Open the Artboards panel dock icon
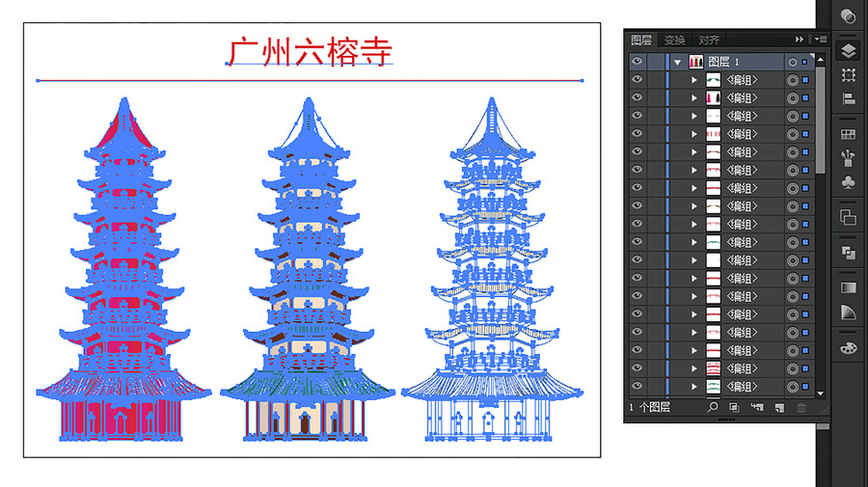 [x=848, y=75]
